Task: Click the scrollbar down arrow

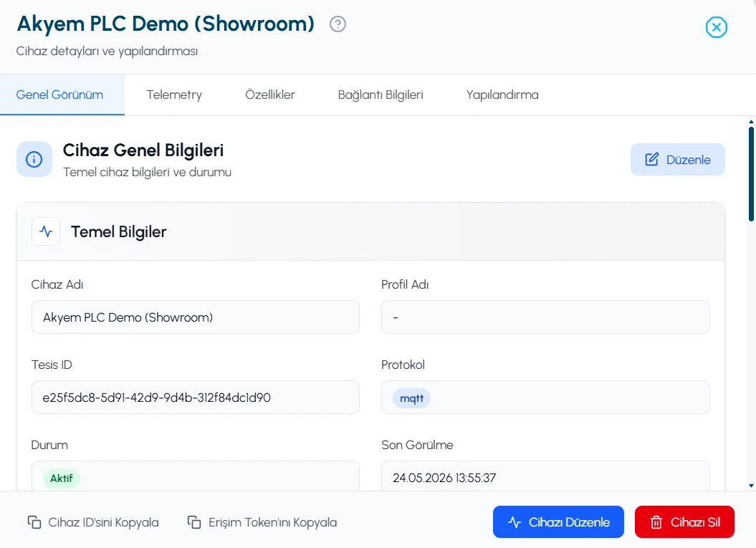Action: pos(751,486)
